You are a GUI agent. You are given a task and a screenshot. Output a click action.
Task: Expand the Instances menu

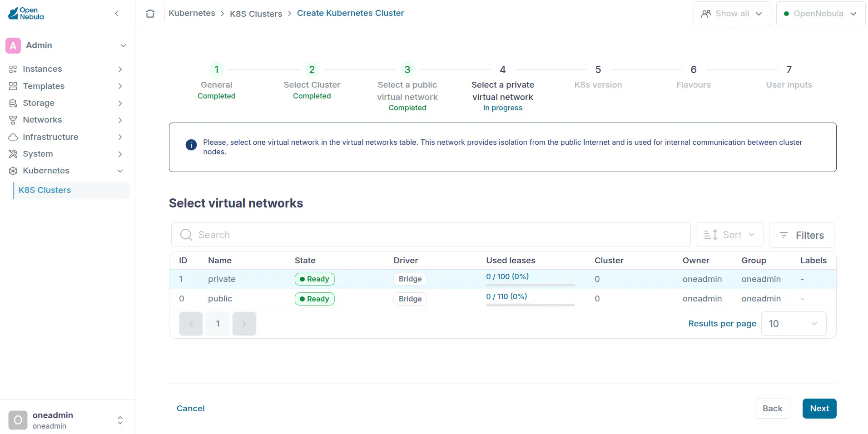click(120, 69)
